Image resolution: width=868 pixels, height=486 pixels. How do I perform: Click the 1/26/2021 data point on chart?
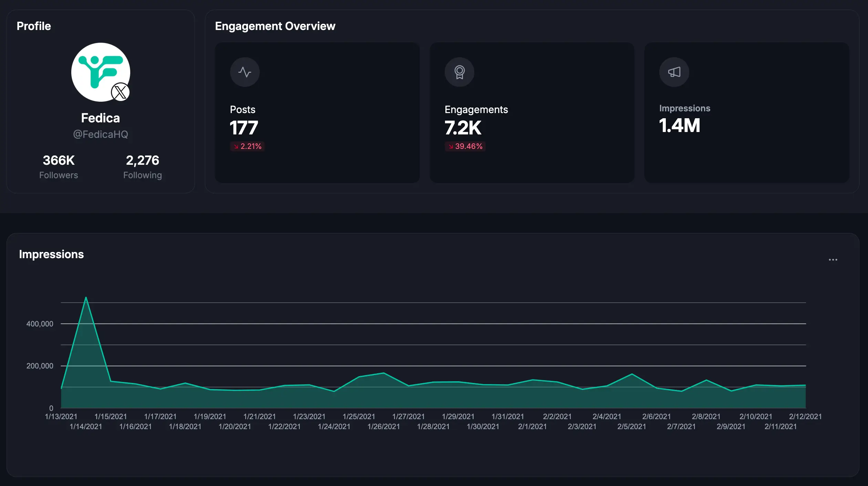[x=383, y=373]
